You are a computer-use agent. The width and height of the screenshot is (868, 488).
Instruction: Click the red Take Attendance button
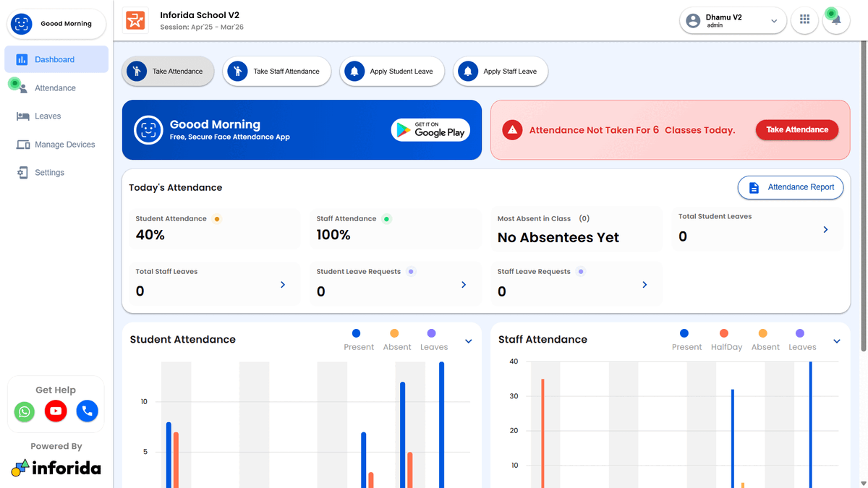797,130
